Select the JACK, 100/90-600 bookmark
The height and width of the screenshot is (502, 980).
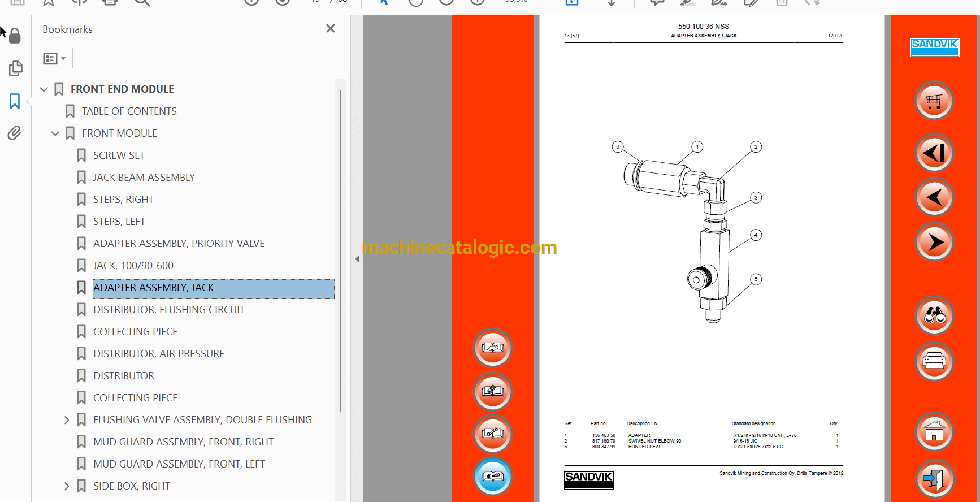[x=133, y=266]
